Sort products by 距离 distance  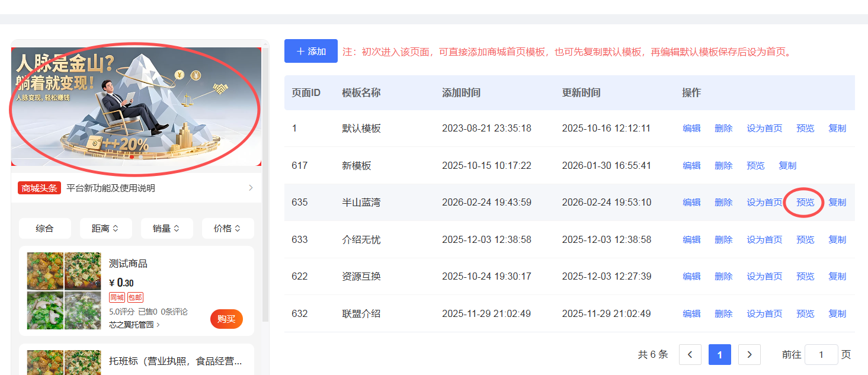105,228
